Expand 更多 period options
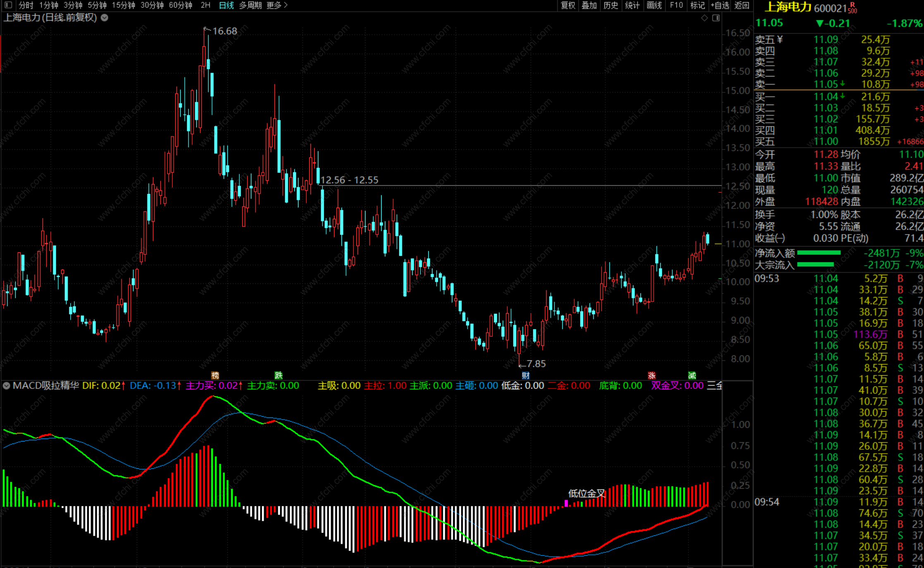 pos(277,5)
